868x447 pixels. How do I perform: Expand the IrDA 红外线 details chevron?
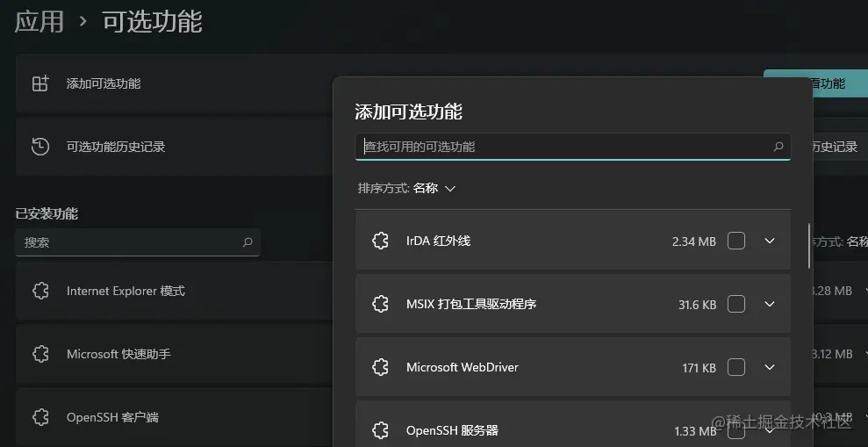[770, 241]
